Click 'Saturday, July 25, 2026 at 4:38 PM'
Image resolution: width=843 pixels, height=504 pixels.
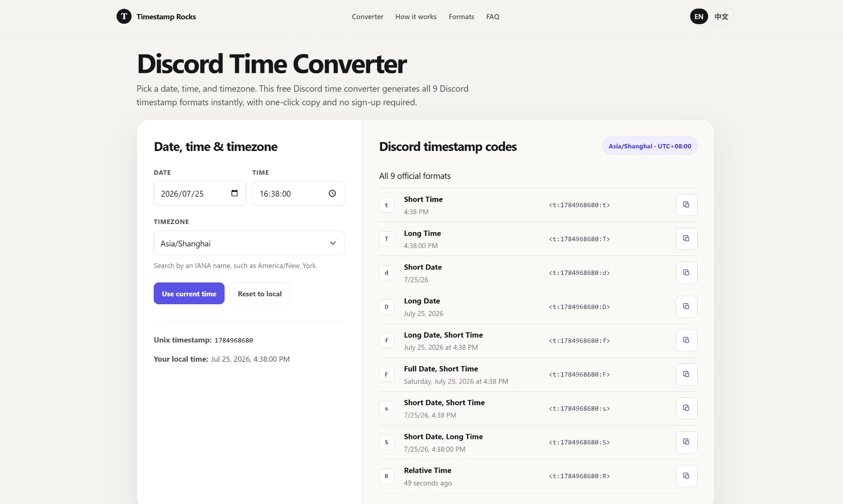[456, 382]
